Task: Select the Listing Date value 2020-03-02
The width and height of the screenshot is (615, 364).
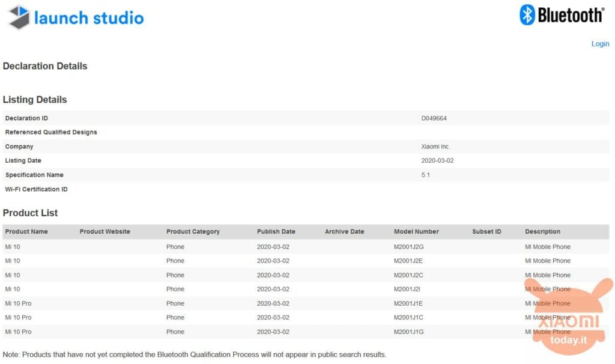Action: point(437,160)
